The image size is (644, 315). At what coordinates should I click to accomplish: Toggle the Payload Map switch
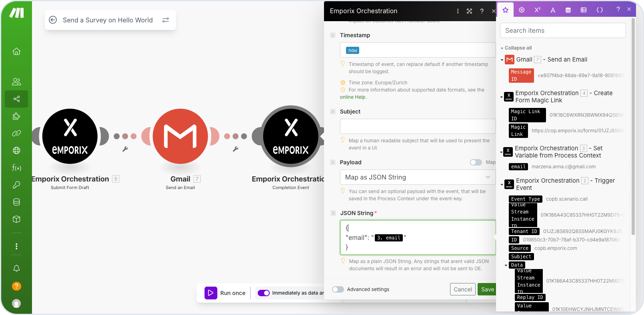[x=476, y=162]
